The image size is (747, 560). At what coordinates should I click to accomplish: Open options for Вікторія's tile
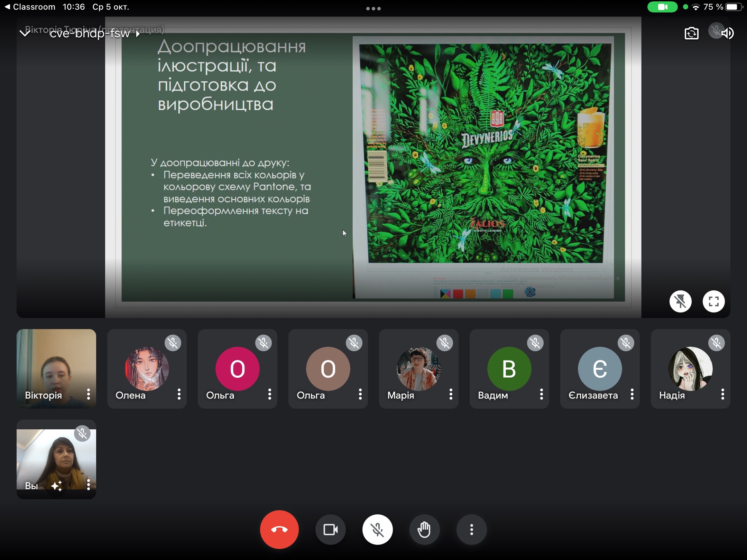point(89,394)
